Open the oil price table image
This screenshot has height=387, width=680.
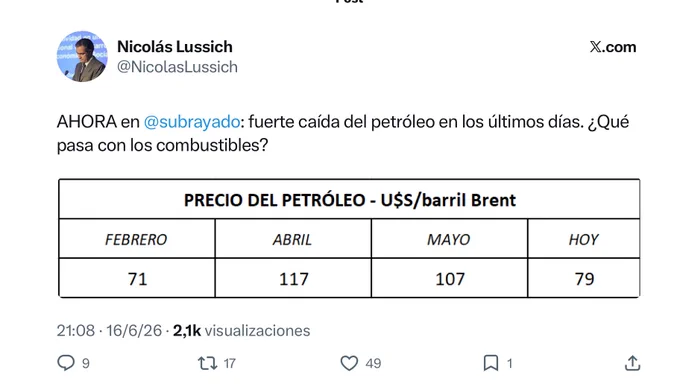(x=349, y=238)
